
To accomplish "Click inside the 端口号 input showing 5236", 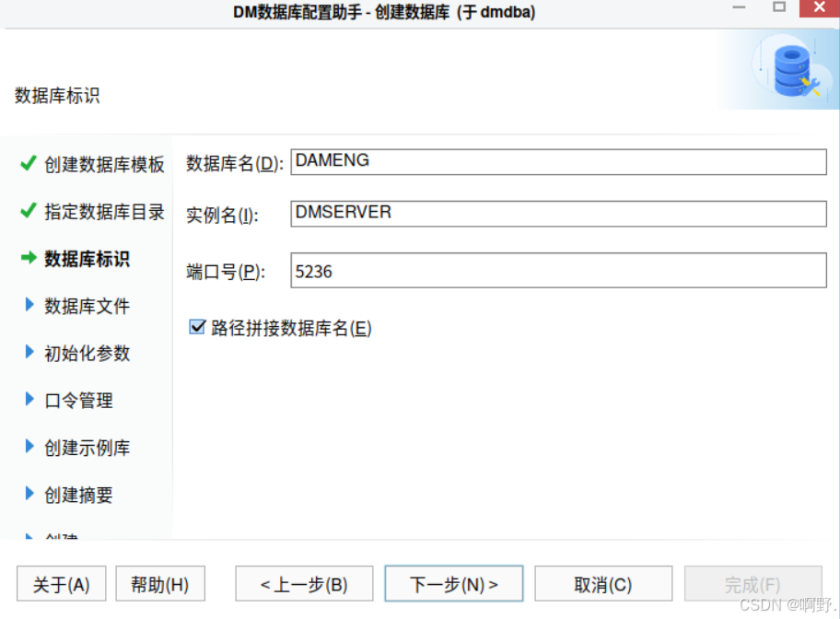I will coord(557,269).
